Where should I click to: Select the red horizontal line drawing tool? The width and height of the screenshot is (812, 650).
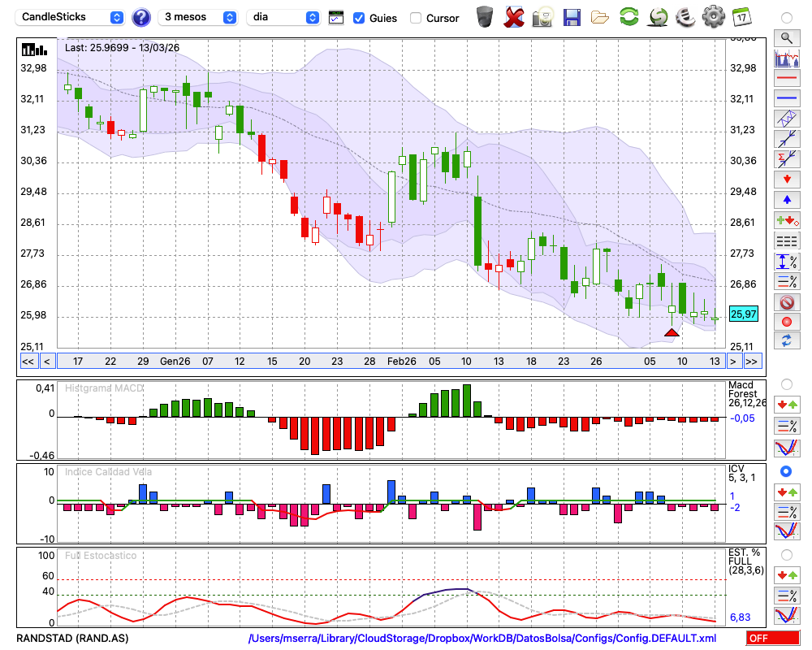tap(786, 79)
